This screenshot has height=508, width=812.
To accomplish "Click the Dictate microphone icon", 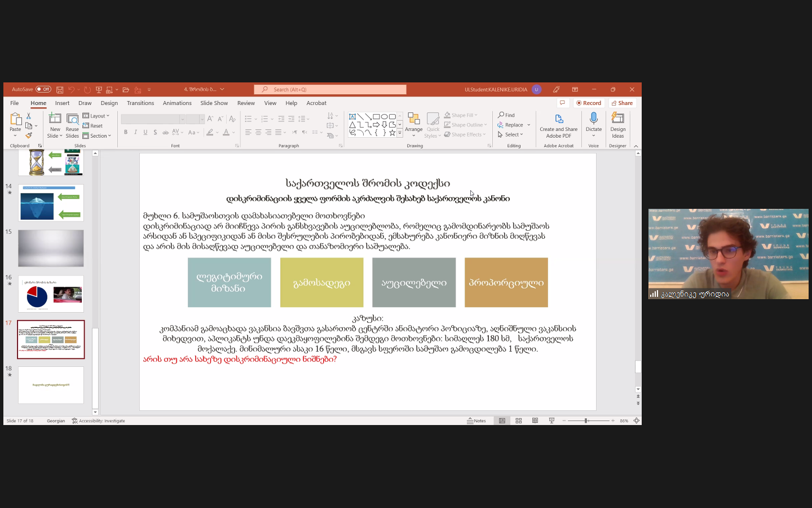I will point(594,118).
